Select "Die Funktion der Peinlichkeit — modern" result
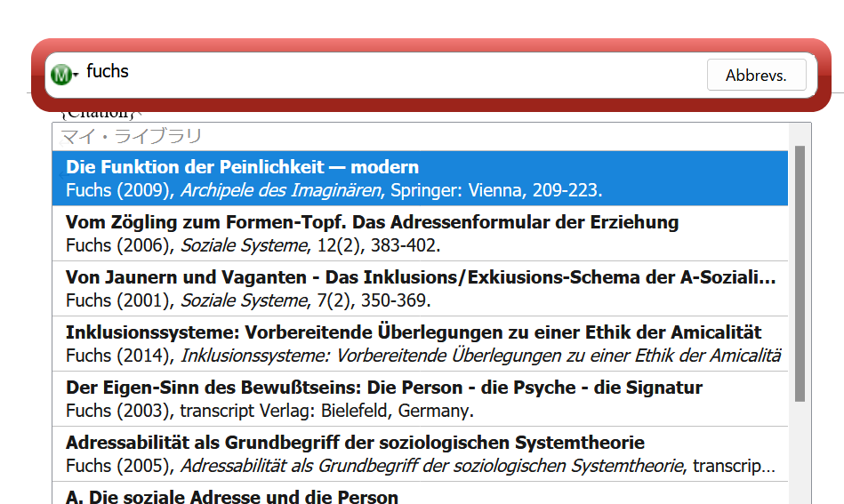This screenshot has height=504, width=844. pyautogui.click(x=420, y=178)
